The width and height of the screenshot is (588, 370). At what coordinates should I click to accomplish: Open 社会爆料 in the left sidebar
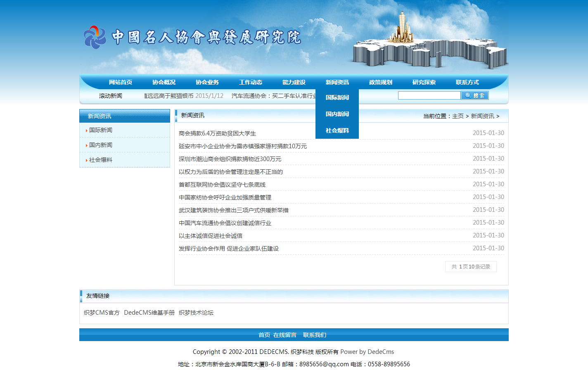tap(101, 160)
